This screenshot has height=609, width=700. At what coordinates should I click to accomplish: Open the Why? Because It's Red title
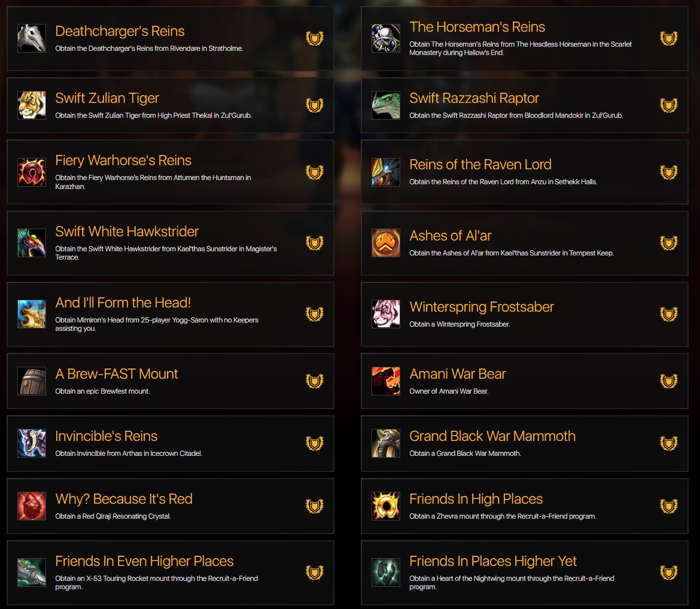(124, 499)
